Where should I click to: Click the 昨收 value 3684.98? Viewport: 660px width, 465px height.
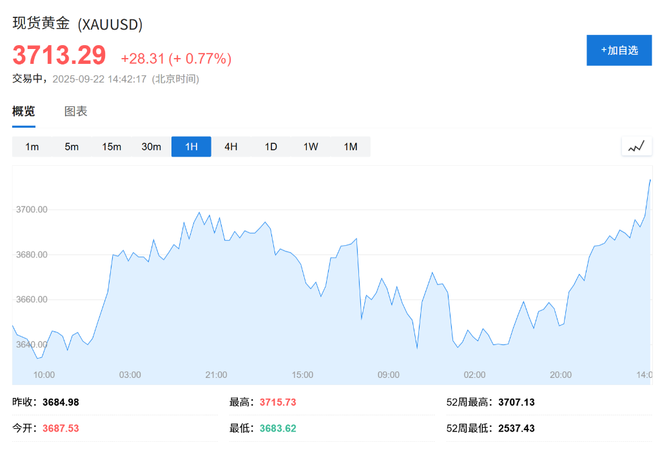click(x=60, y=402)
